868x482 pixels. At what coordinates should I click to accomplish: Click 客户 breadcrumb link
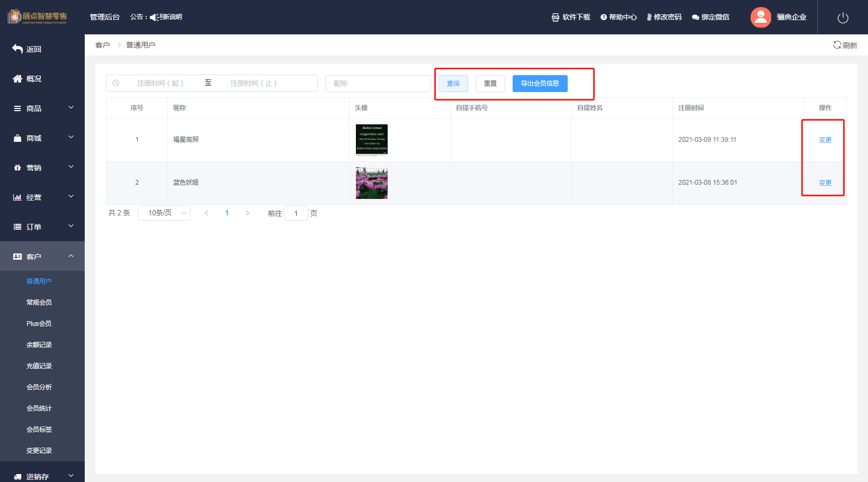(x=103, y=45)
